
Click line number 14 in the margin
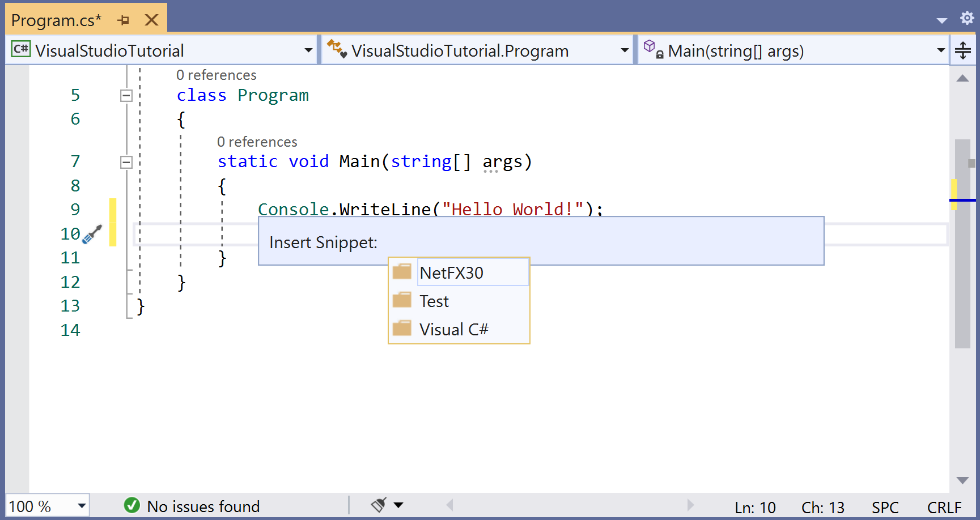tap(70, 330)
